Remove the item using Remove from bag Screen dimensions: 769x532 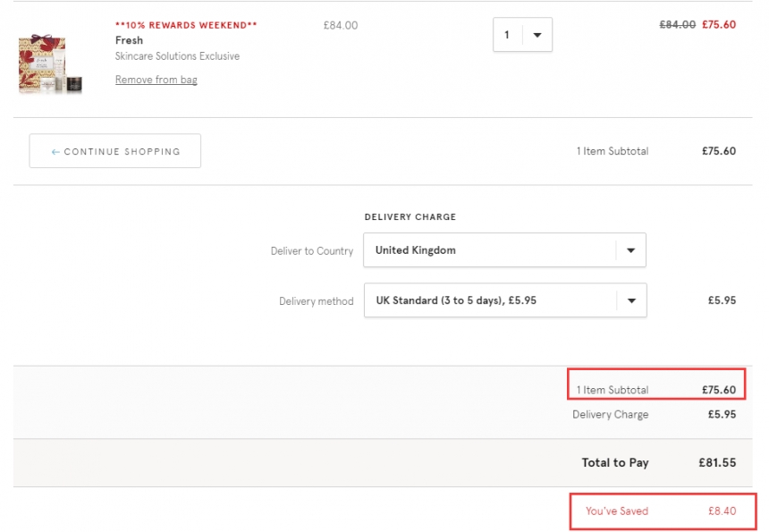[x=156, y=80]
